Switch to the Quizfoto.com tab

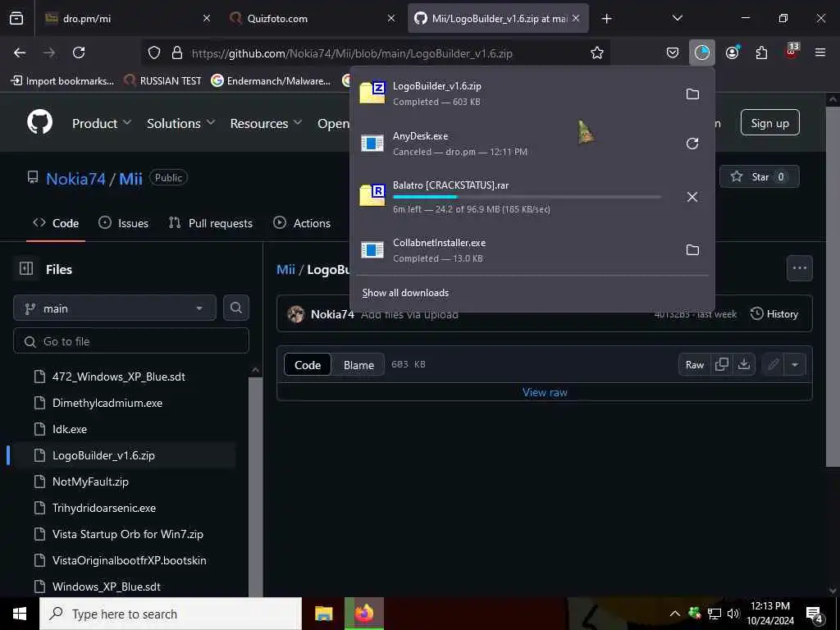pos(311,18)
